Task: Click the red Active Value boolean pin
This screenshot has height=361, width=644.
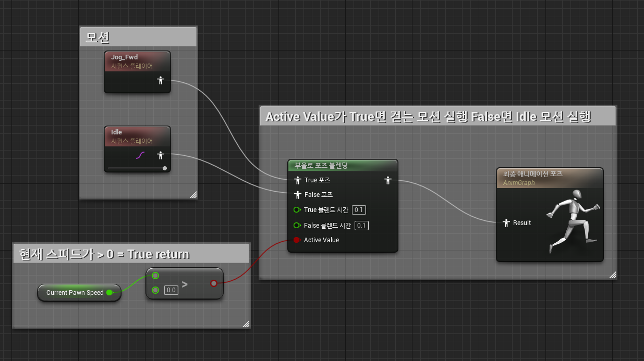Action: 297,240
